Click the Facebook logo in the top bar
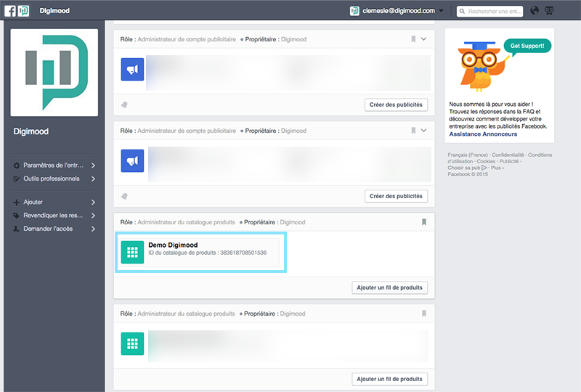This screenshot has height=392, width=581. click(10, 11)
